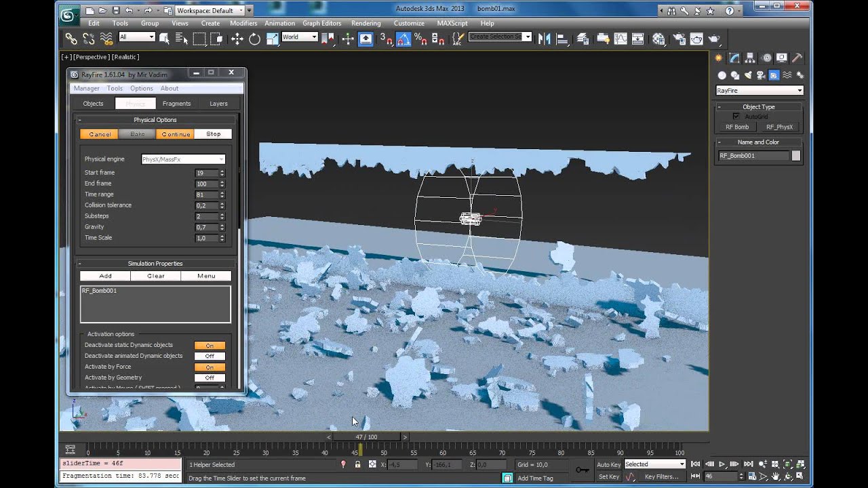Switch to RayFire Layers tab
This screenshot has height=488, width=868.
[x=218, y=104]
